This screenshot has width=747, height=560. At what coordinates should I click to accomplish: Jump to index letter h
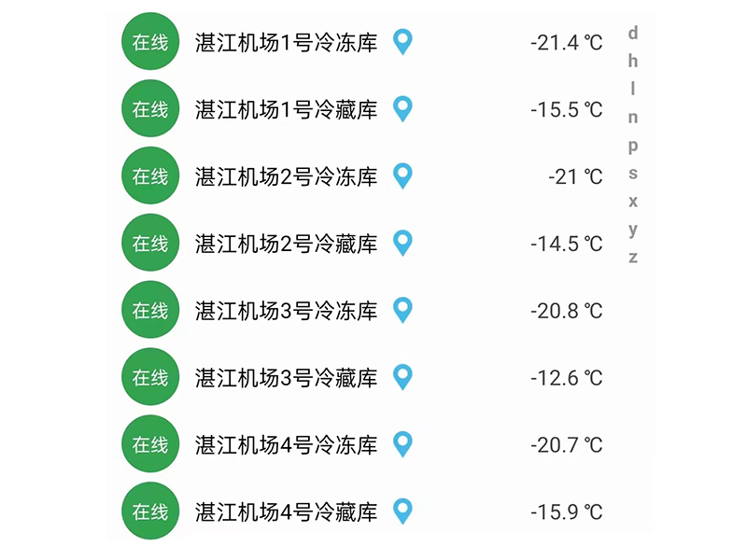(x=633, y=61)
